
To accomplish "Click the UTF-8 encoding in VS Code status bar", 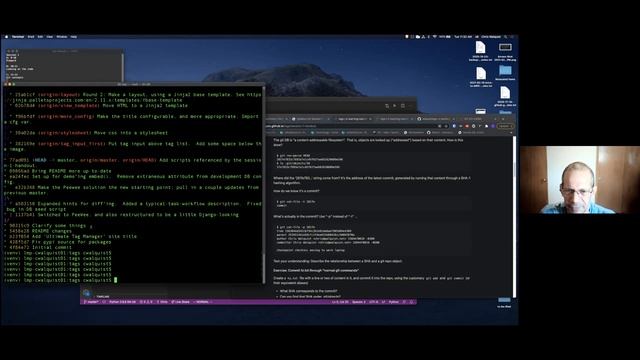I will coord(373,302).
